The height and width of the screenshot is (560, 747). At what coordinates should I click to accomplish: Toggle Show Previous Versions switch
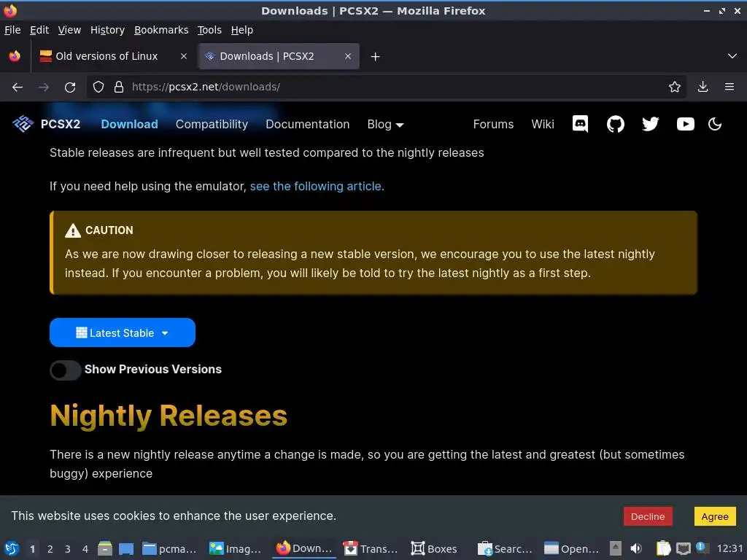[x=65, y=370]
